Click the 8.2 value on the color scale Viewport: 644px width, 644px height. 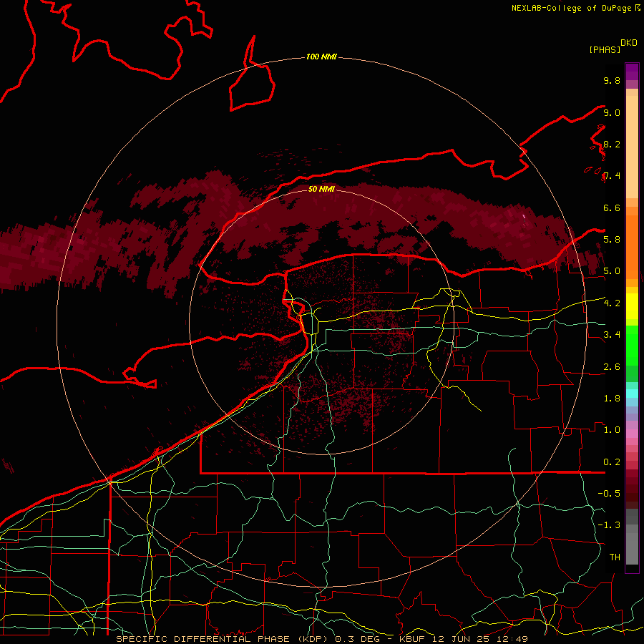612,144
